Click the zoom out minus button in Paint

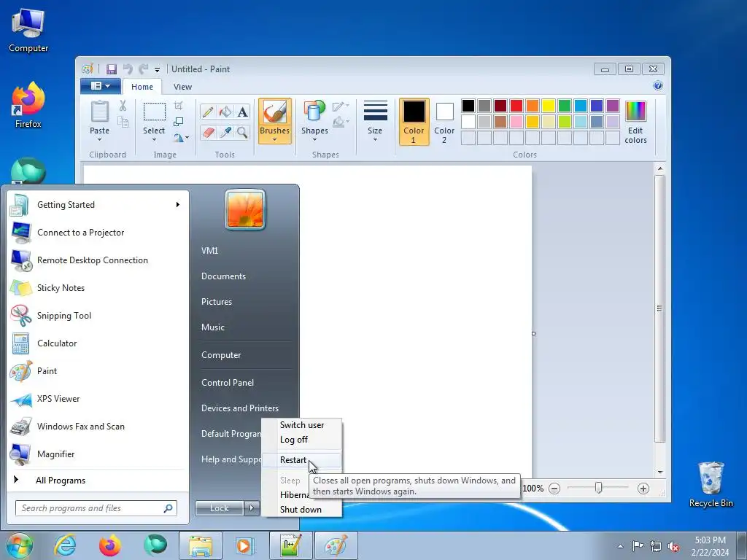[x=554, y=489]
